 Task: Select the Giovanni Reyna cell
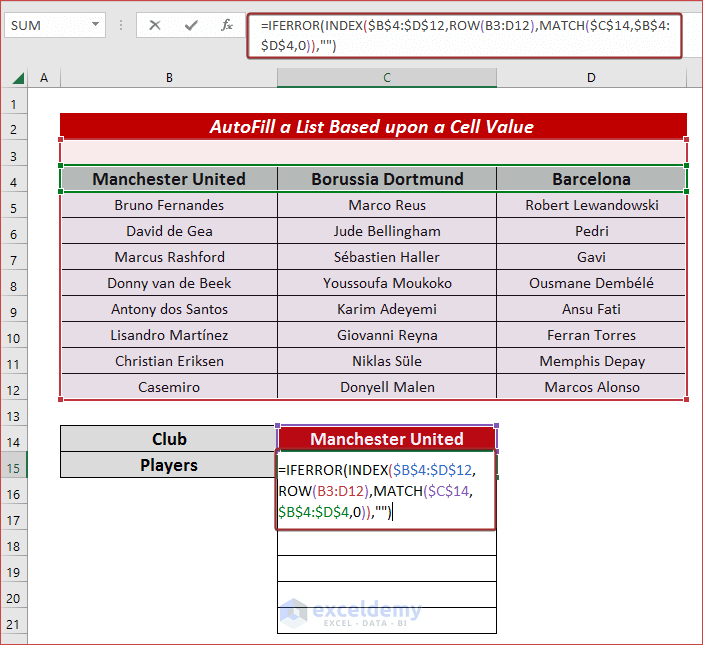pos(387,335)
